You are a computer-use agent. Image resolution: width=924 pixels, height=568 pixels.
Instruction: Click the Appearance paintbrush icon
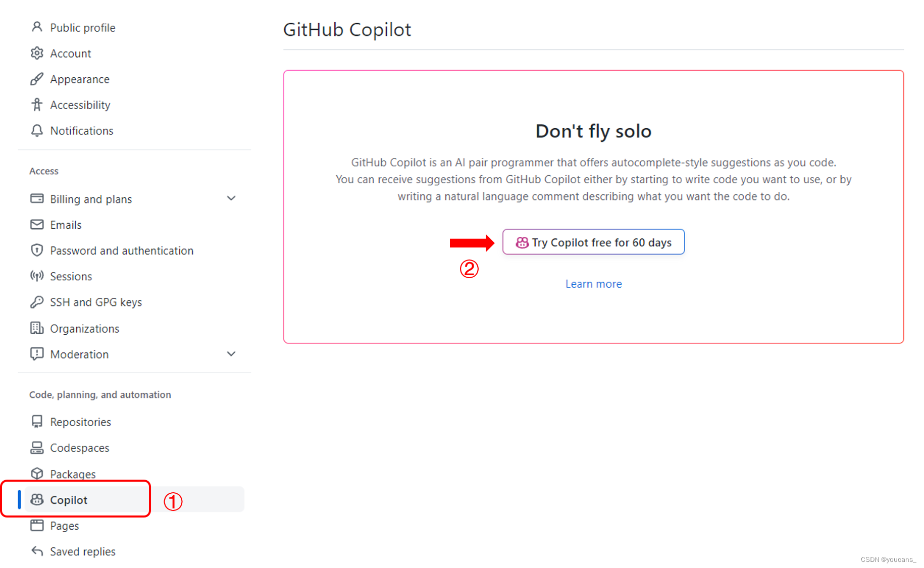[x=37, y=79]
